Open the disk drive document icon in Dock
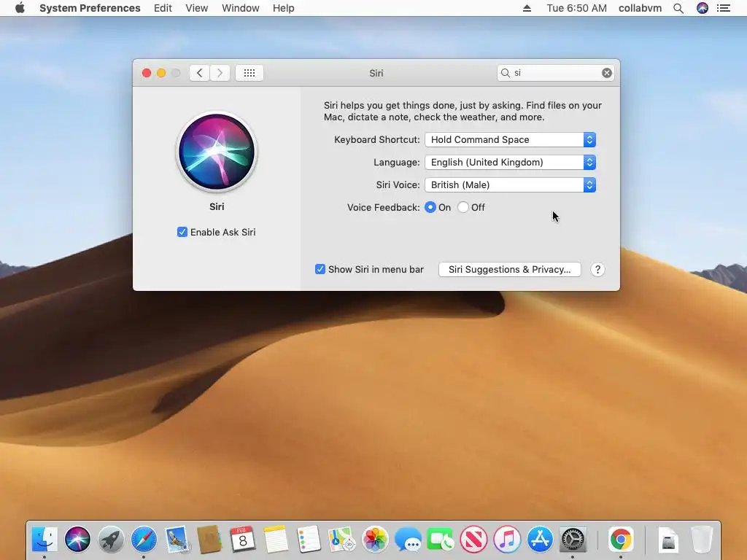The height and width of the screenshot is (560, 747). pyautogui.click(x=668, y=539)
